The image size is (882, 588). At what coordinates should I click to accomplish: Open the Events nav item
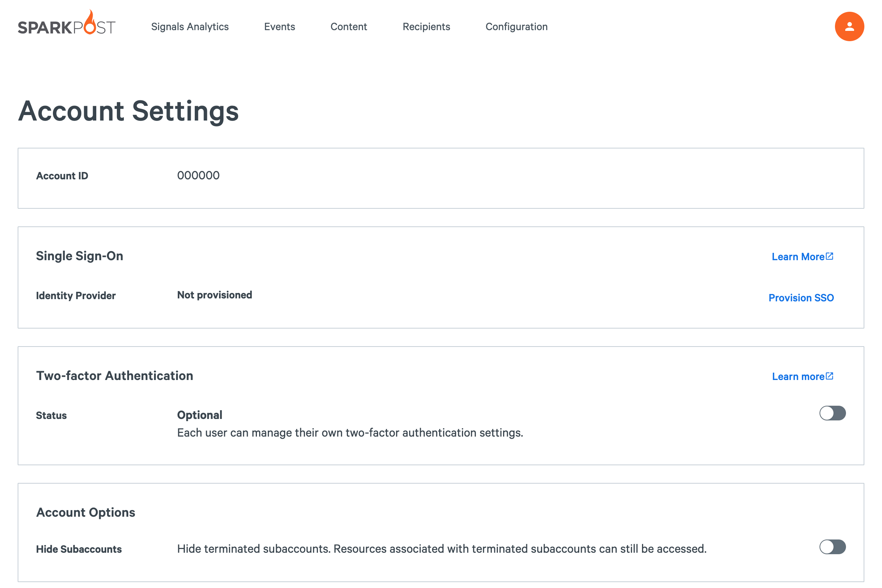coord(279,26)
